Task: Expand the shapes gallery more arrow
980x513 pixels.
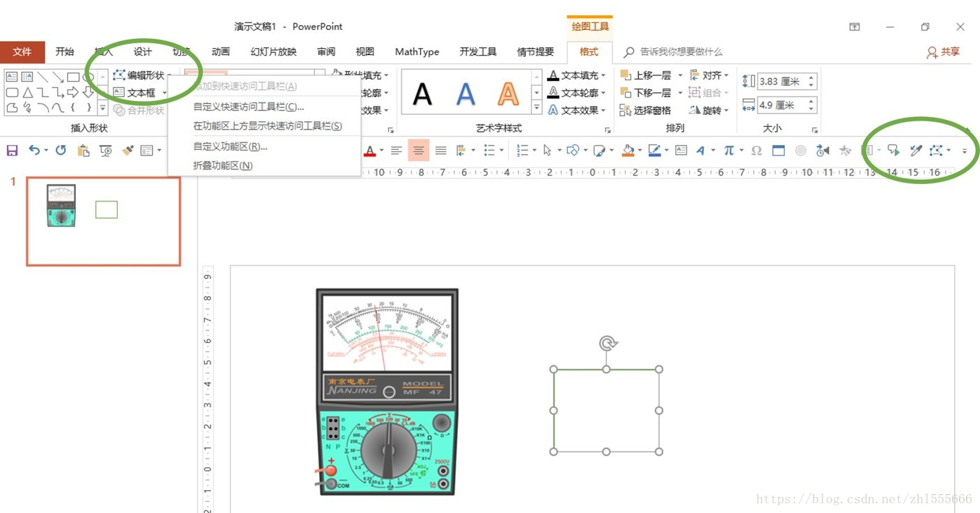Action: pos(102,107)
